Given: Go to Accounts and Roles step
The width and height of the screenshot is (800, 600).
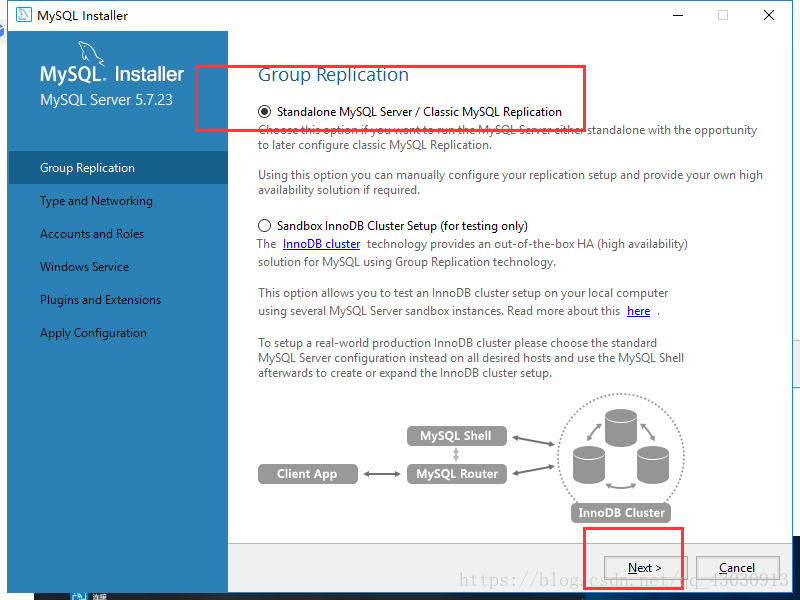Looking at the screenshot, I should [x=92, y=234].
